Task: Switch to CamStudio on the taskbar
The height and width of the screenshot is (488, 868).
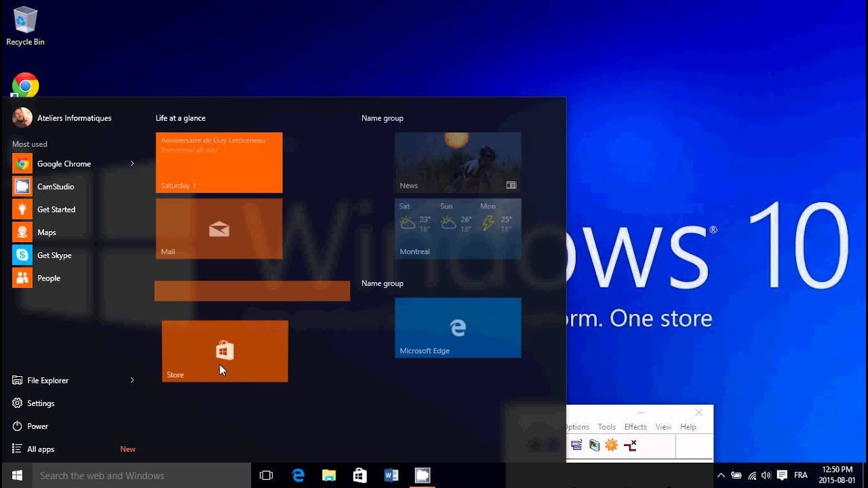Action: (422, 476)
